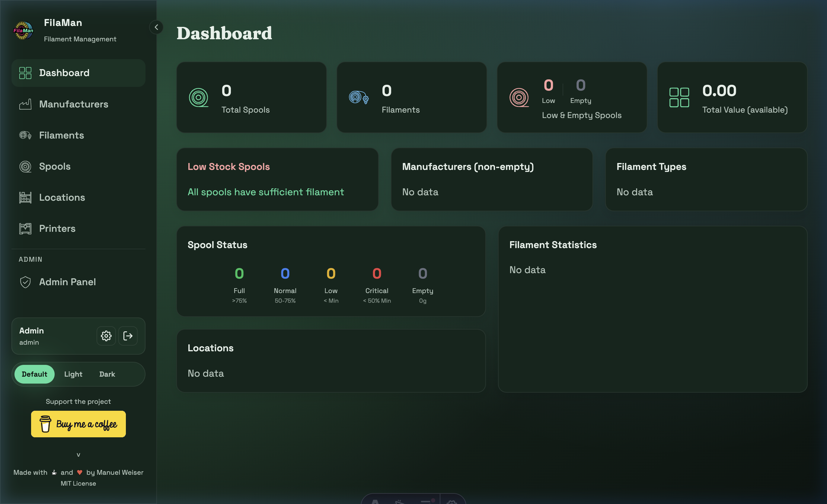Image resolution: width=827 pixels, height=504 pixels.
Task: Select the Manufacturers sidebar icon
Action: [x=25, y=104]
